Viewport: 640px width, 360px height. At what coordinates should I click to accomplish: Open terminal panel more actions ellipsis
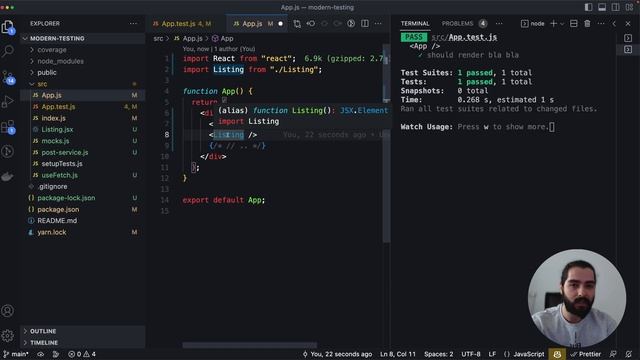pyautogui.click(x=601, y=24)
